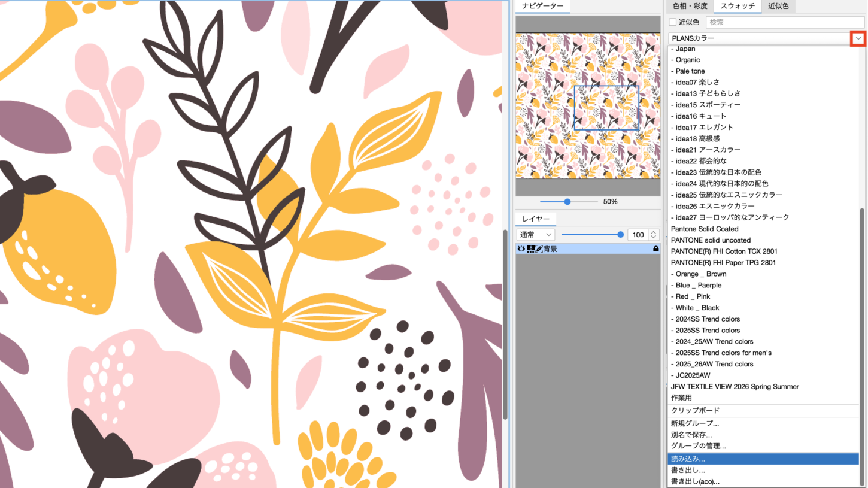
Task: Enable the 近似色 checkbox
Action: (673, 22)
